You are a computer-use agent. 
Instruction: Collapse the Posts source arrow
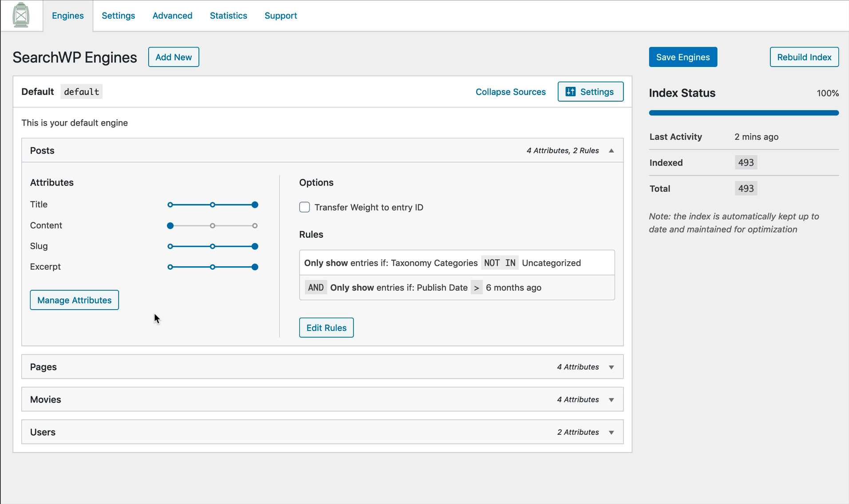point(611,151)
